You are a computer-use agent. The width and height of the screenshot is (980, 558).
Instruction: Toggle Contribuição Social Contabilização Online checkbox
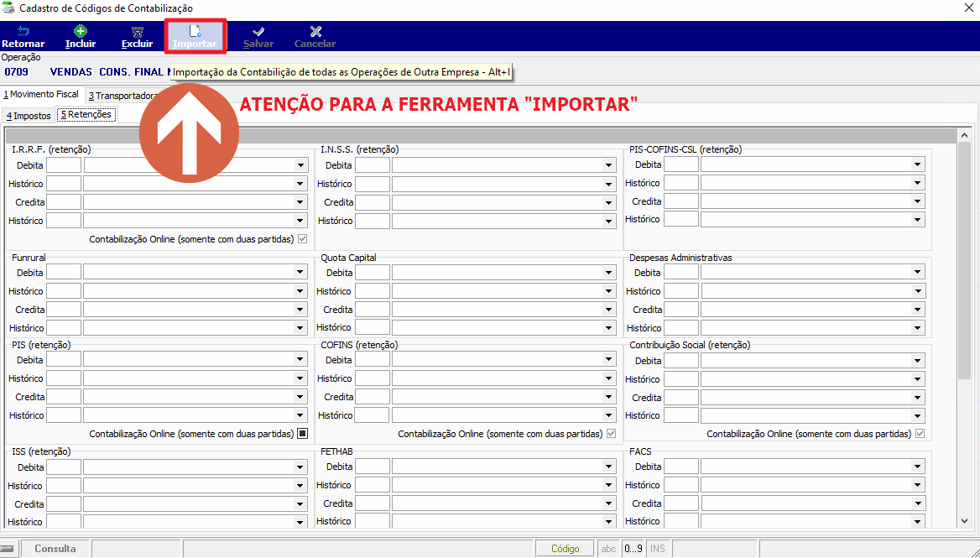point(920,434)
